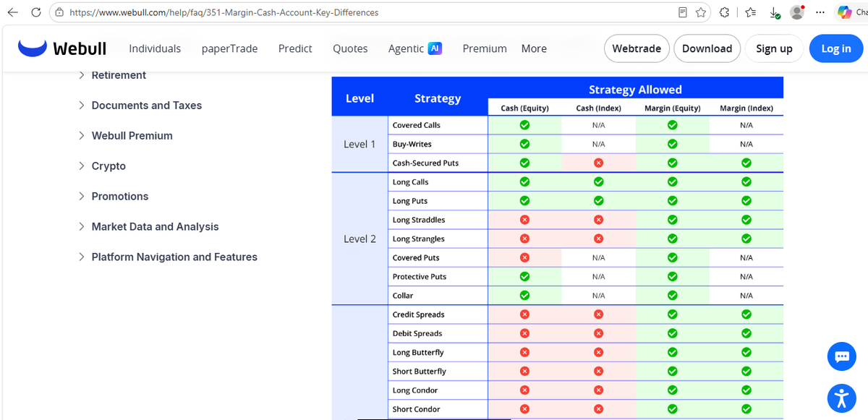This screenshot has width=868, height=420.
Task: Focus the browser address bar URL
Action: [224, 12]
